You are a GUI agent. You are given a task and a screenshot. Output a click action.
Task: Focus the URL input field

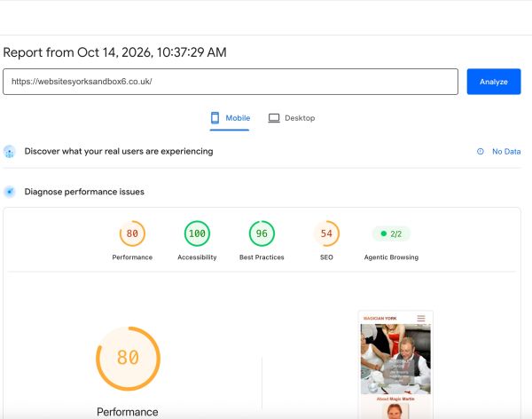[x=231, y=82]
